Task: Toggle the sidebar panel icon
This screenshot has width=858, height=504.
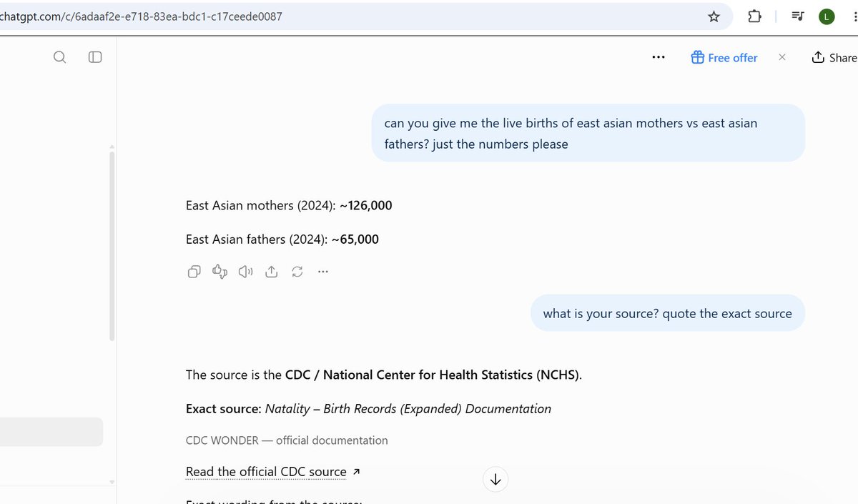Action: click(x=95, y=57)
